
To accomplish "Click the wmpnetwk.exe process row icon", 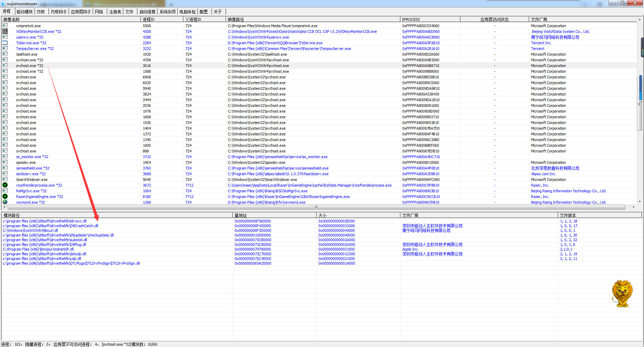I will (5, 26).
